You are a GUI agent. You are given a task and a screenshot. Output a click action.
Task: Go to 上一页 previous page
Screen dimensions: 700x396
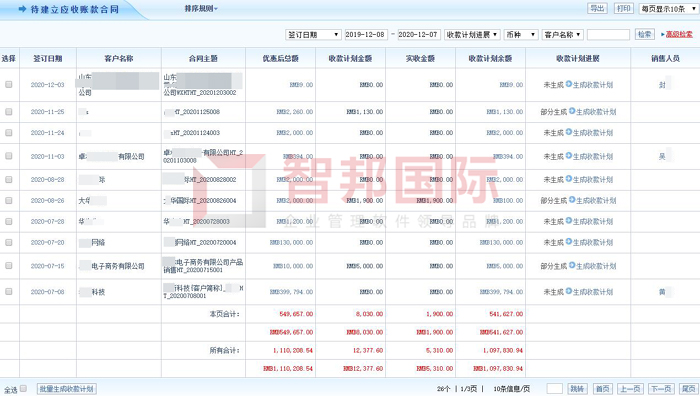[x=630, y=389]
